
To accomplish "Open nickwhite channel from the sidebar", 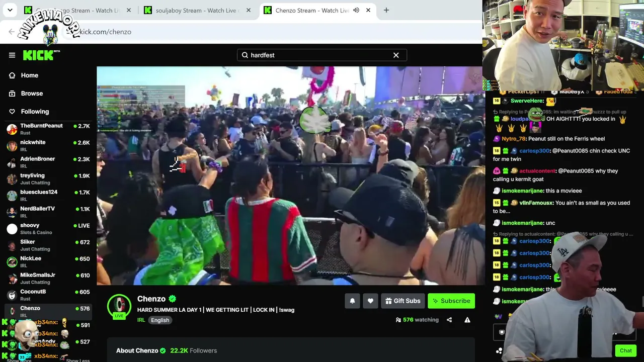I will tap(48, 146).
